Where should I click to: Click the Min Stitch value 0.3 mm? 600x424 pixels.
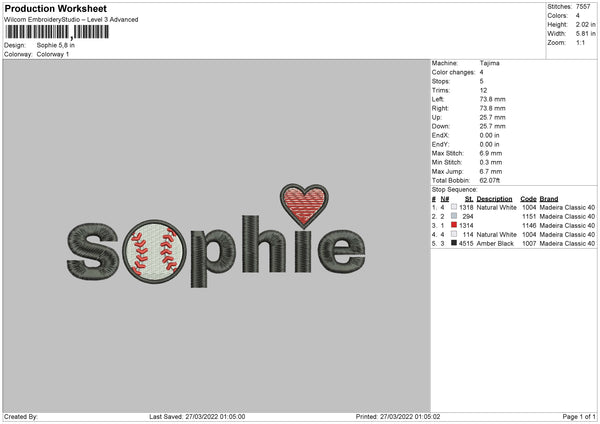(491, 163)
